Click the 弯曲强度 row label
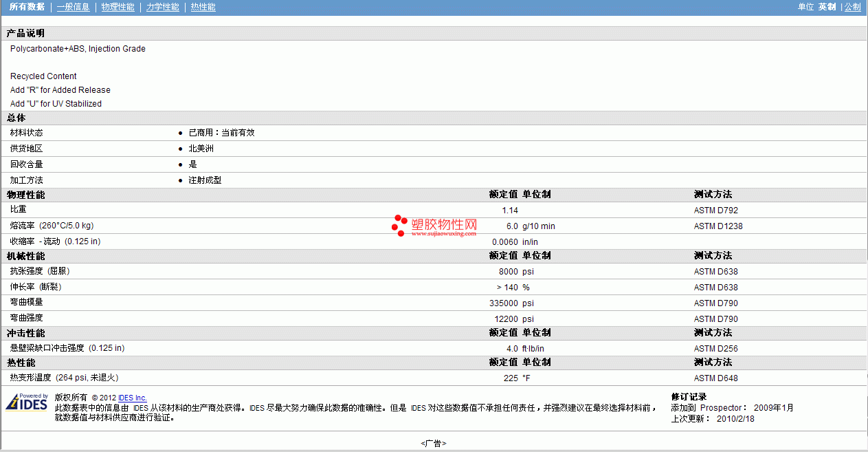 click(x=26, y=318)
